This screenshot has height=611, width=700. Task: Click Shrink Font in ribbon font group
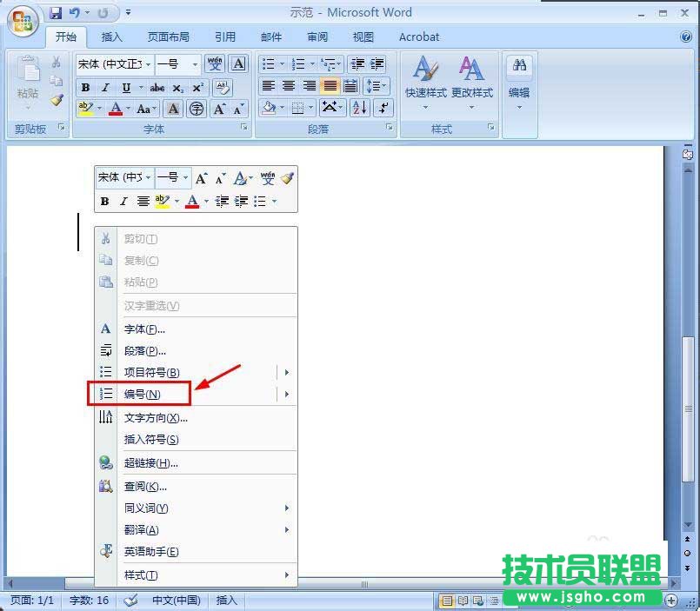[x=239, y=109]
